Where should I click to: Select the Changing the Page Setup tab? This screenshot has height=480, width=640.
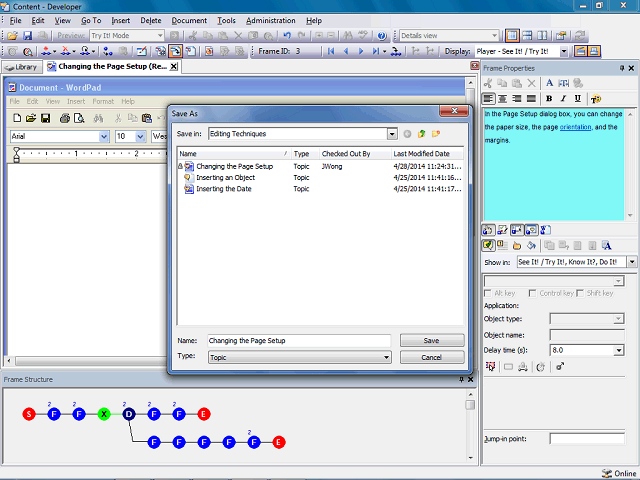tap(112, 67)
